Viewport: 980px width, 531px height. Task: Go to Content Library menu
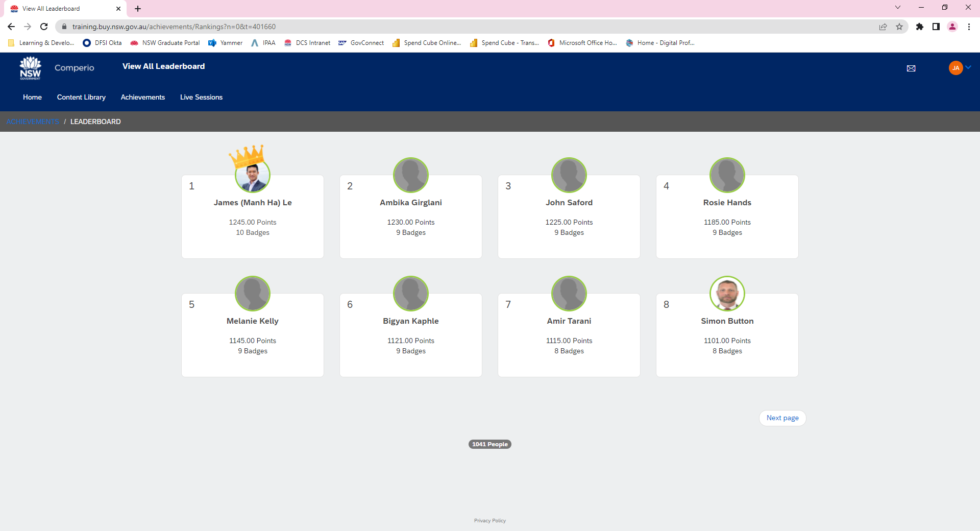coord(81,97)
